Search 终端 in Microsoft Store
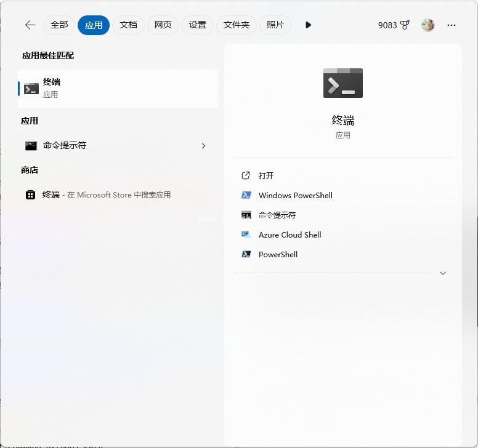478x448 pixels. point(118,195)
